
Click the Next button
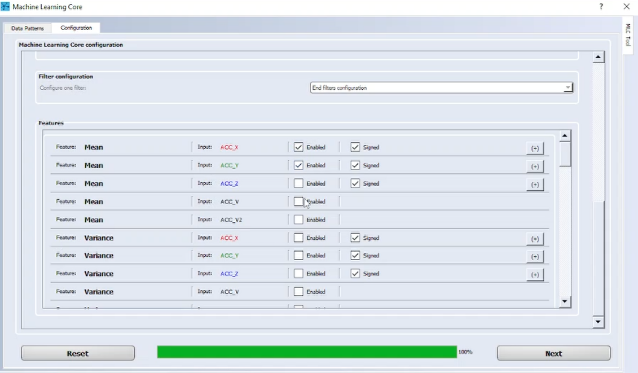553,353
